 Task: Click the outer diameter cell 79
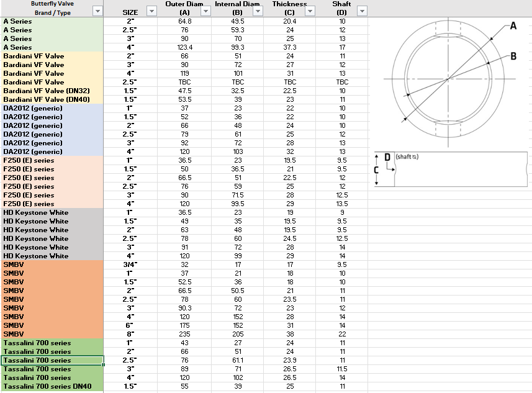tap(184, 134)
